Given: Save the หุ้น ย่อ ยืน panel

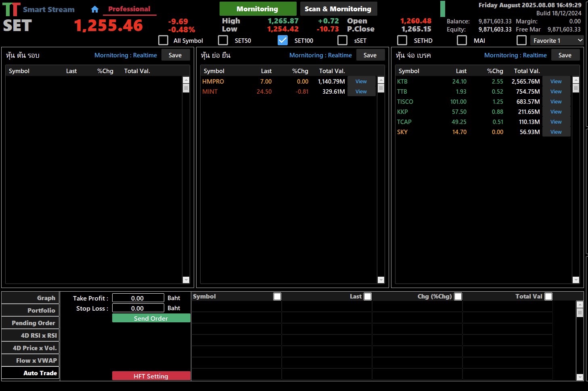Looking at the screenshot, I should click(x=370, y=55).
